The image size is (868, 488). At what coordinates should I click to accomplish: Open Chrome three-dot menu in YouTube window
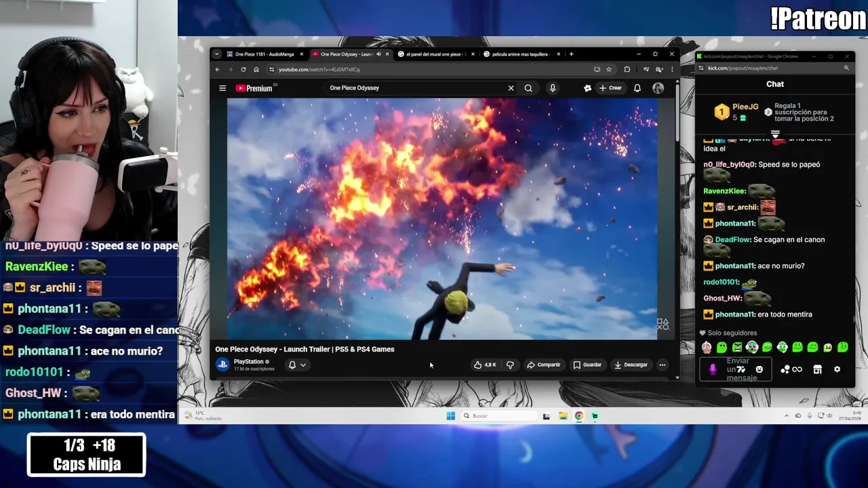[x=672, y=69]
